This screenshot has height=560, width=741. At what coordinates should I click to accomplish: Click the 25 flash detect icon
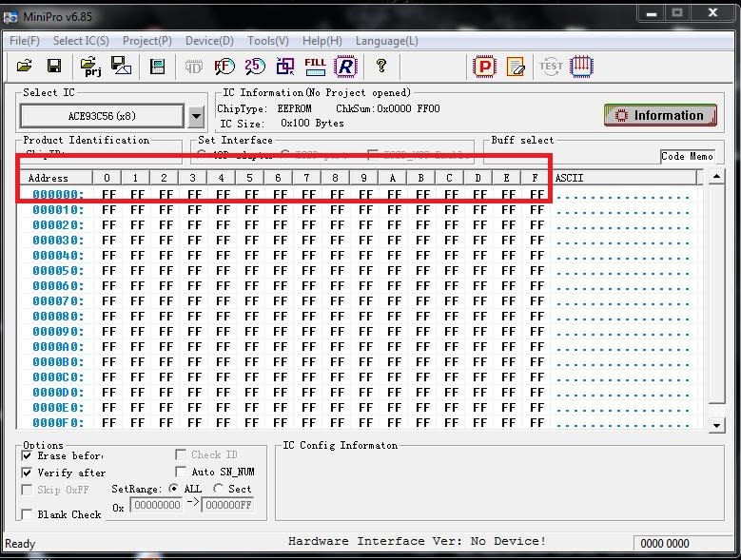(255, 67)
